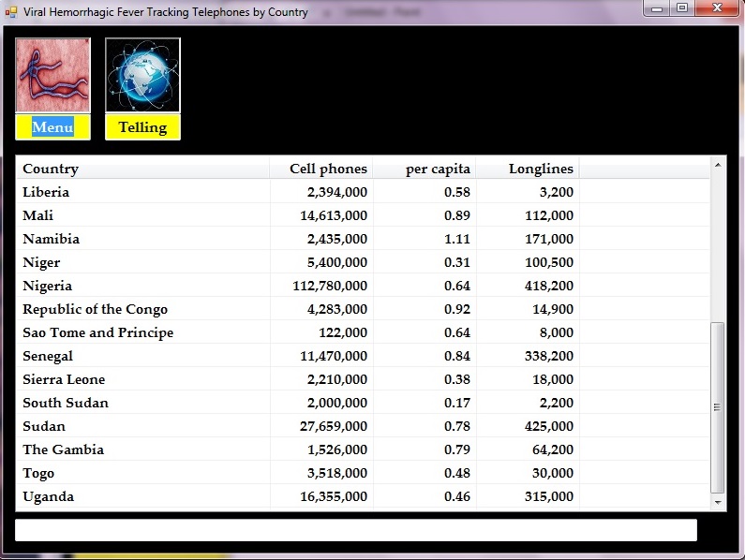The width and height of the screenshot is (745, 560).
Task: Select the Namibia row
Action: pos(363,239)
